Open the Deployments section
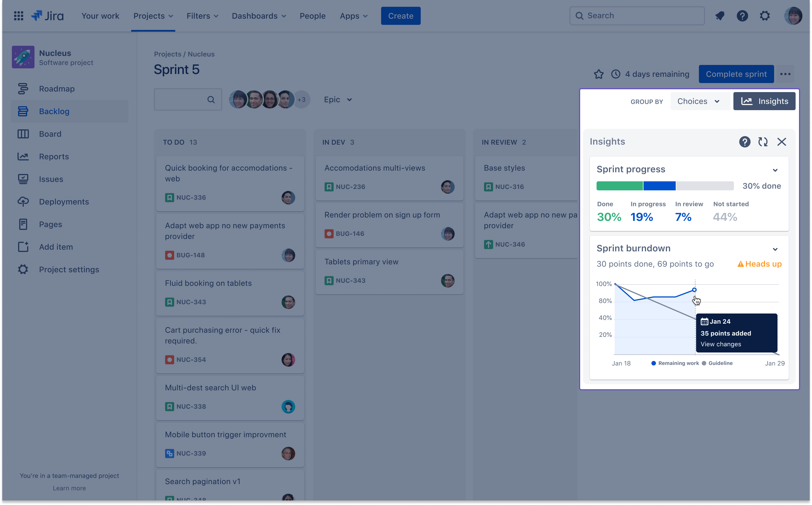 (64, 201)
